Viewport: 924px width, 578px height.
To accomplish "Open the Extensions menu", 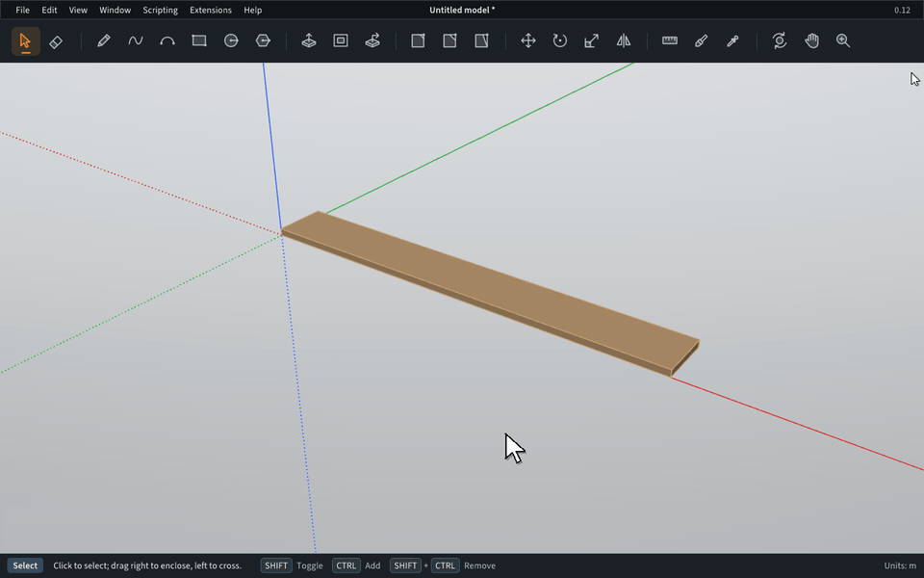I will point(211,10).
